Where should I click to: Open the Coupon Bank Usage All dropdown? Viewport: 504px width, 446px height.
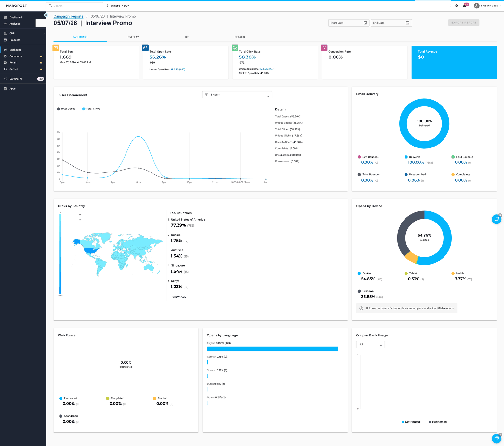tap(370, 345)
